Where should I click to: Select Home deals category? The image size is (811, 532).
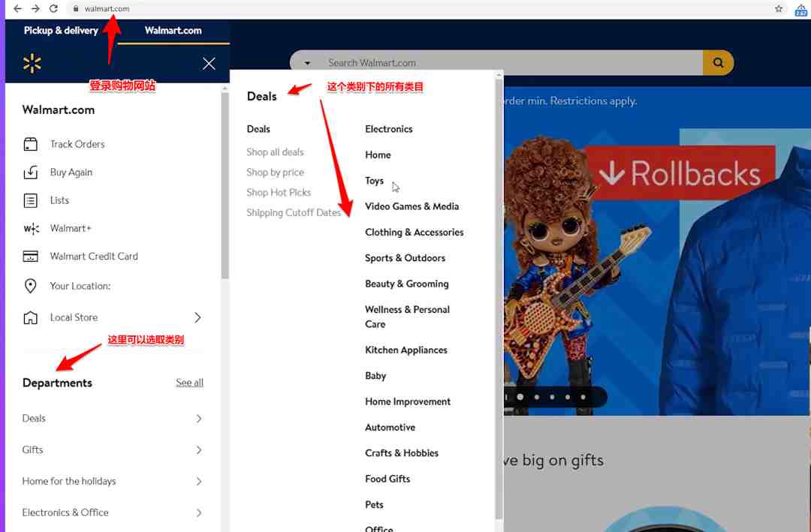[378, 155]
